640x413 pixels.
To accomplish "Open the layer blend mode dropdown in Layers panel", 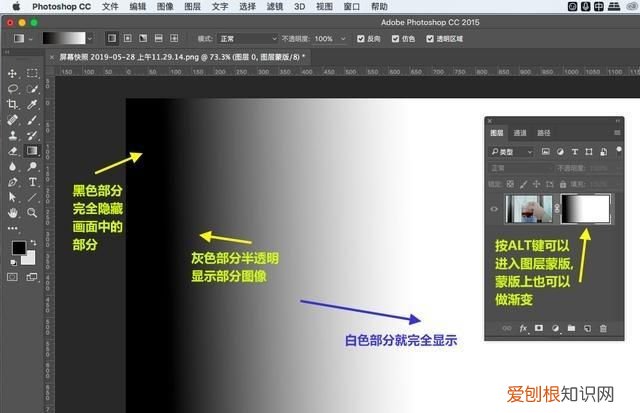I will coord(522,168).
